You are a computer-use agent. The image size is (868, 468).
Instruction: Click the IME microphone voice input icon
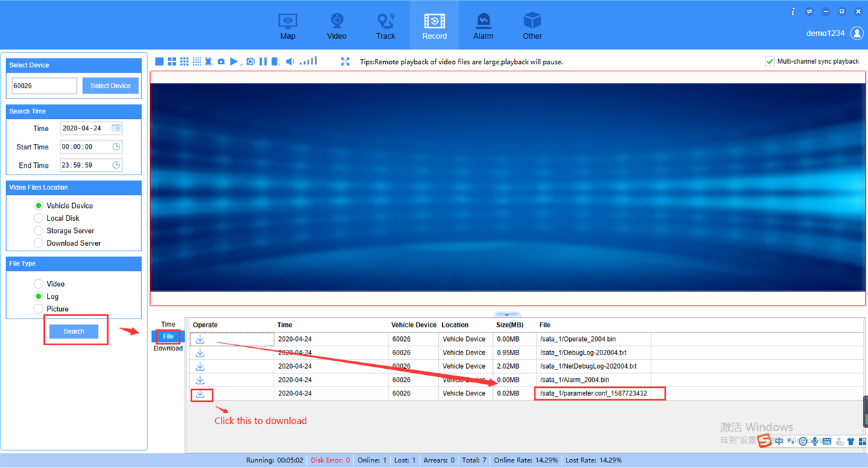(815, 442)
